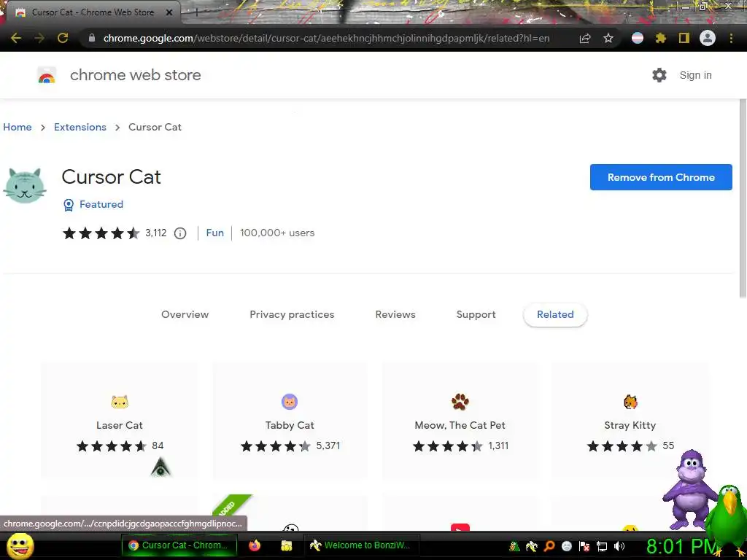The image size is (747, 560).
Task: Click the paw print icon
Action: pos(460,402)
